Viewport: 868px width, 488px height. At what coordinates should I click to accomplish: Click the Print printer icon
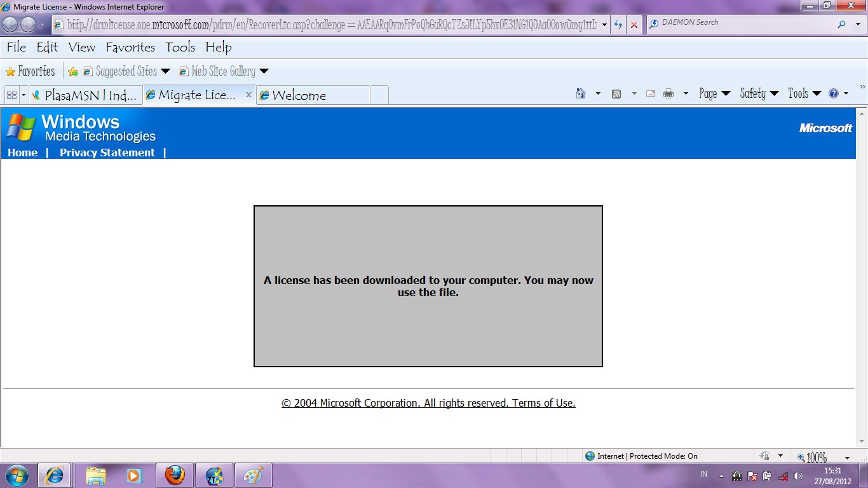coord(668,93)
